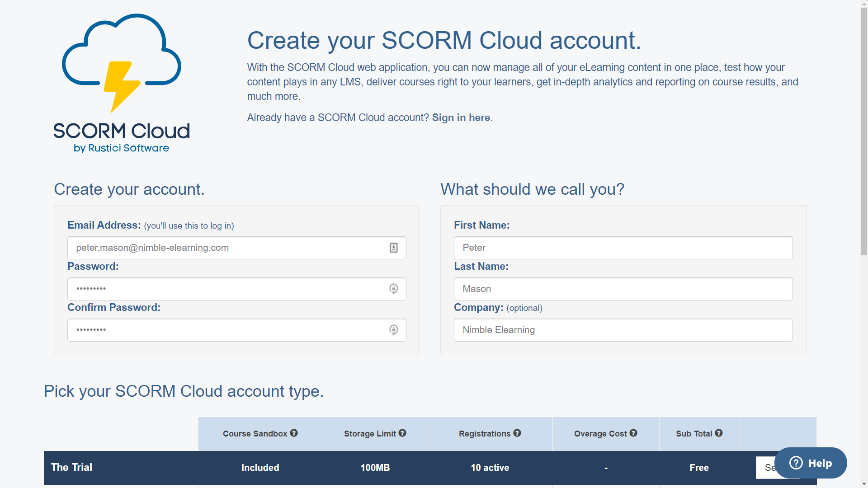Click the SCORM Cloud logo

122,84
